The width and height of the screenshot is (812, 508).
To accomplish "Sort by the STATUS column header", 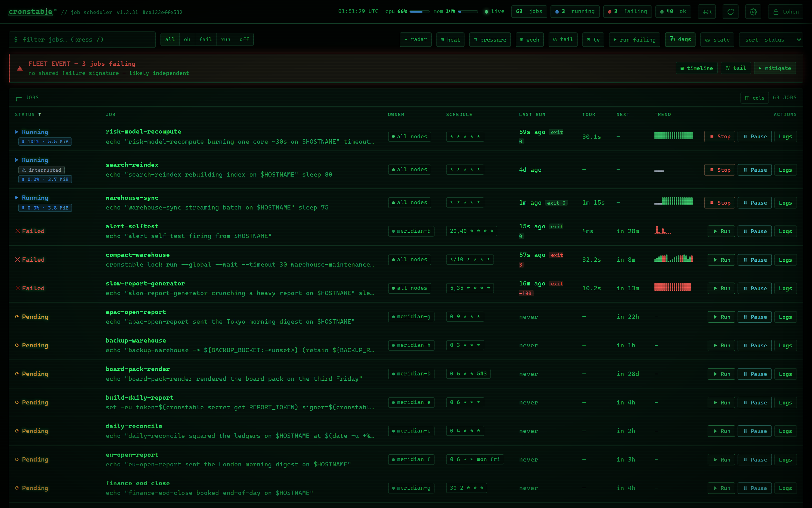I will (x=28, y=115).
